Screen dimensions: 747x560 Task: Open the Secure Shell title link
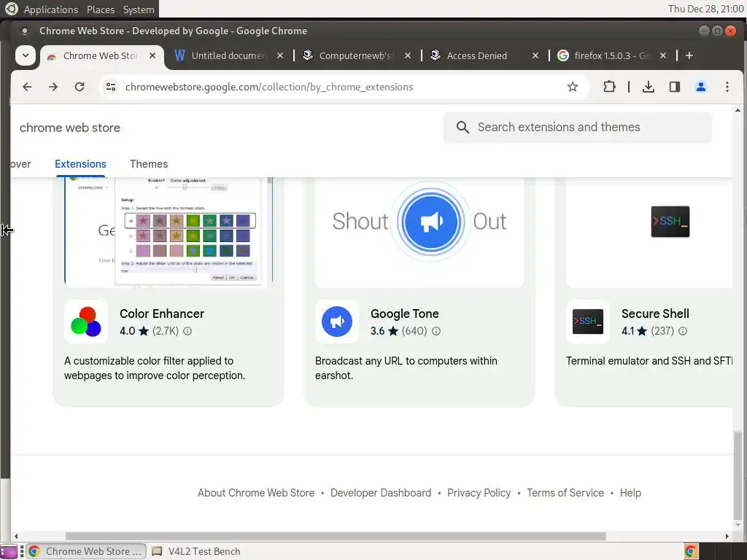click(655, 314)
